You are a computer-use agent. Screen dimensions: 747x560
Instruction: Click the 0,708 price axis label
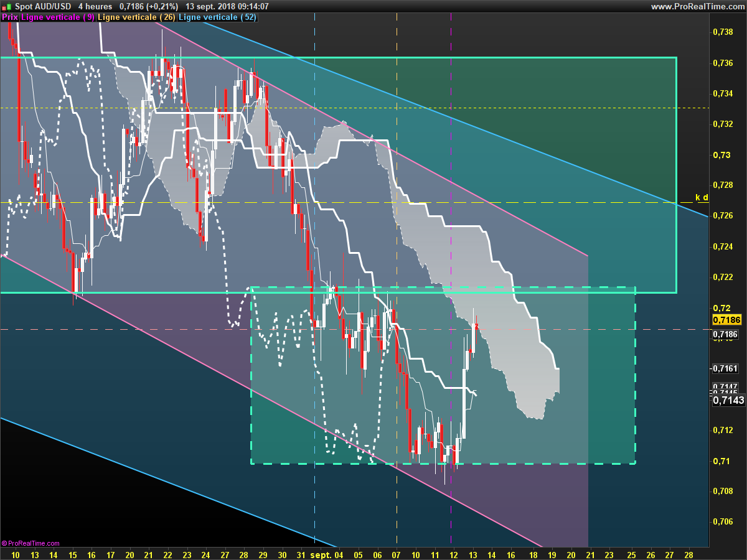pos(722,492)
